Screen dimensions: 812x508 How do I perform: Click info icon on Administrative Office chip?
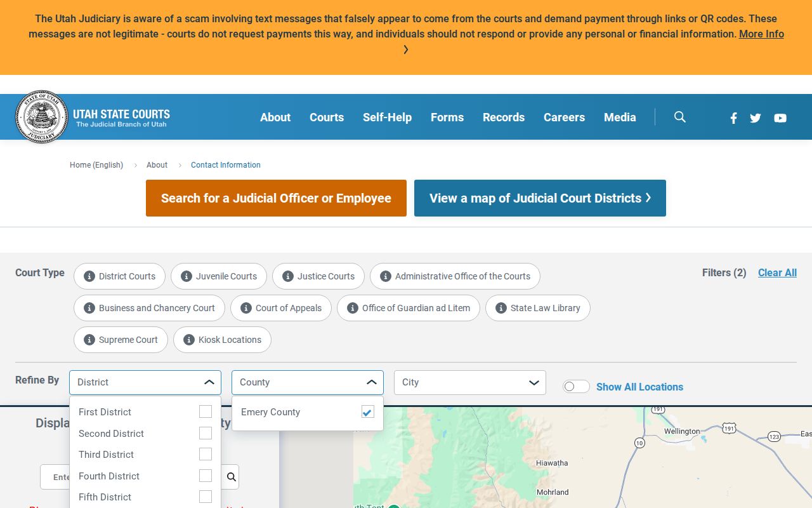point(386,276)
